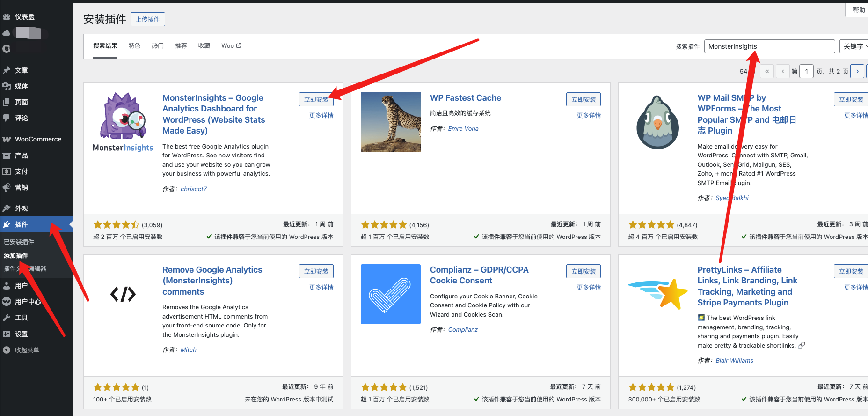Click the 收起菜单 collapse menu icon
This screenshot has height=416, width=868.
pos(7,350)
